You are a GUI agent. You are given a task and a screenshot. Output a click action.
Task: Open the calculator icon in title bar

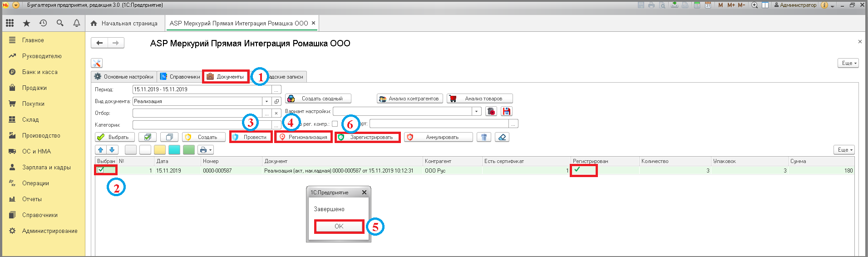(x=696, y=5)
